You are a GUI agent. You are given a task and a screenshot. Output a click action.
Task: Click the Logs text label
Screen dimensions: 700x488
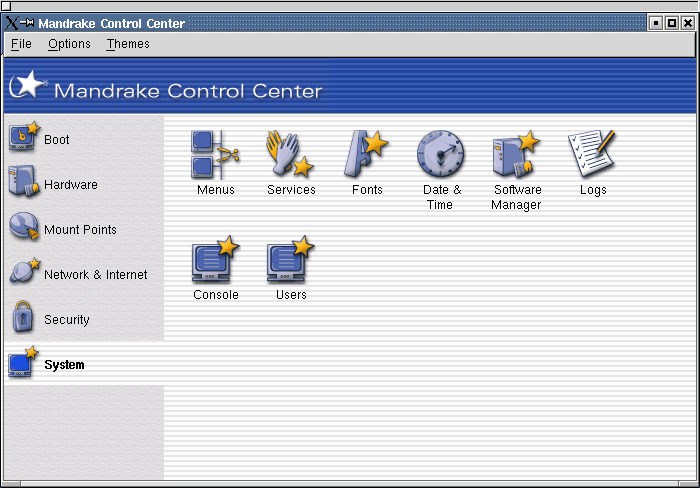[593, 190]
